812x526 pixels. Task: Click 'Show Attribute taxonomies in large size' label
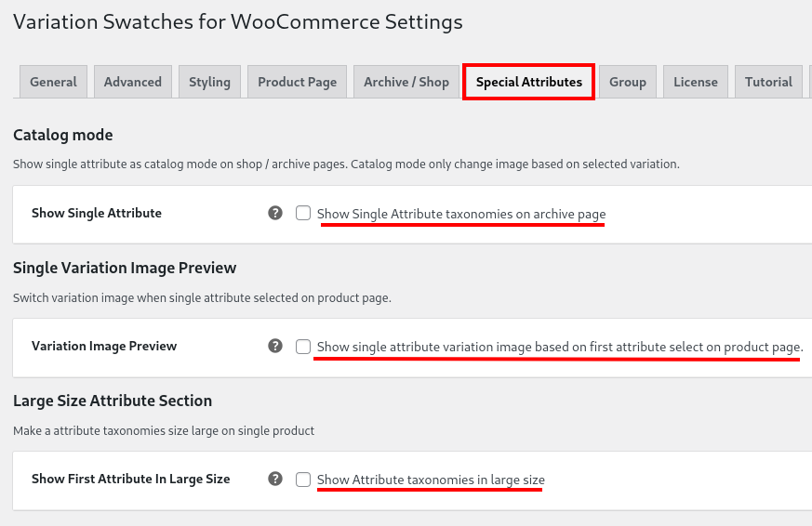click(x=431, y=480)
